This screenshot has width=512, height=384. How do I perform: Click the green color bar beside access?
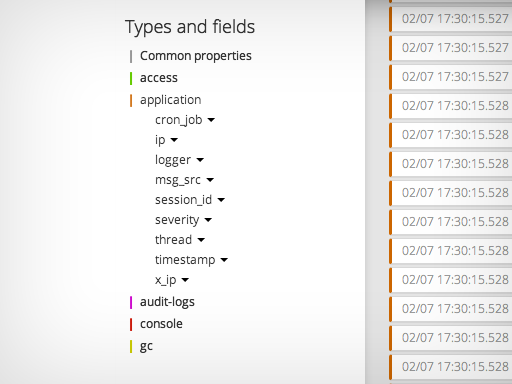(x=131, y=78)
